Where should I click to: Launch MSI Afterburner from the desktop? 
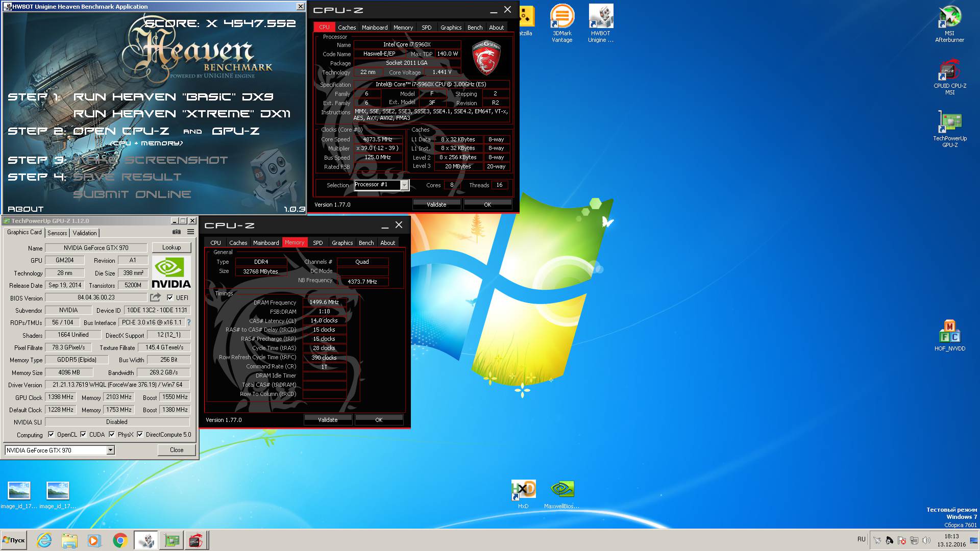pyautogui.click(x=949, y=23)
